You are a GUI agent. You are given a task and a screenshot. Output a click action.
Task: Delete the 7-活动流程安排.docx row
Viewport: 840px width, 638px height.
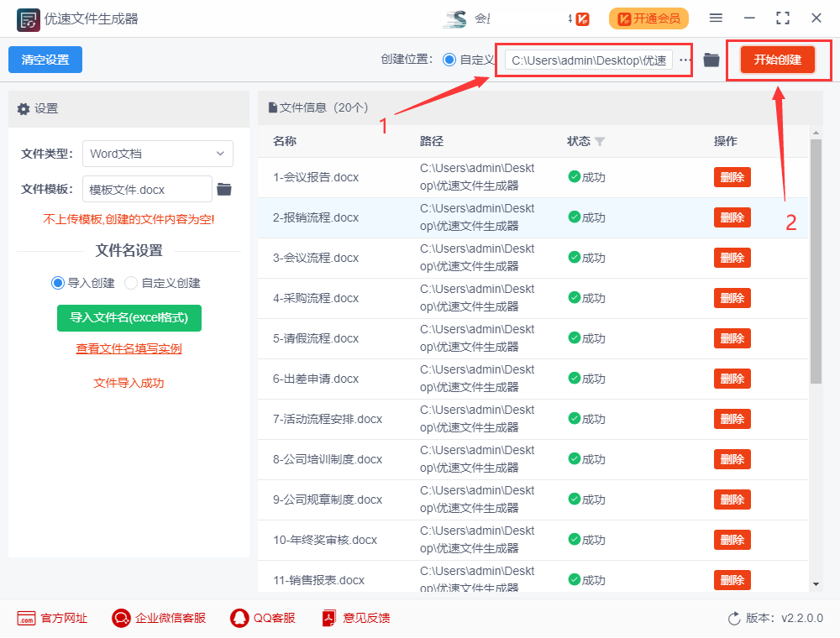point(732,419)
